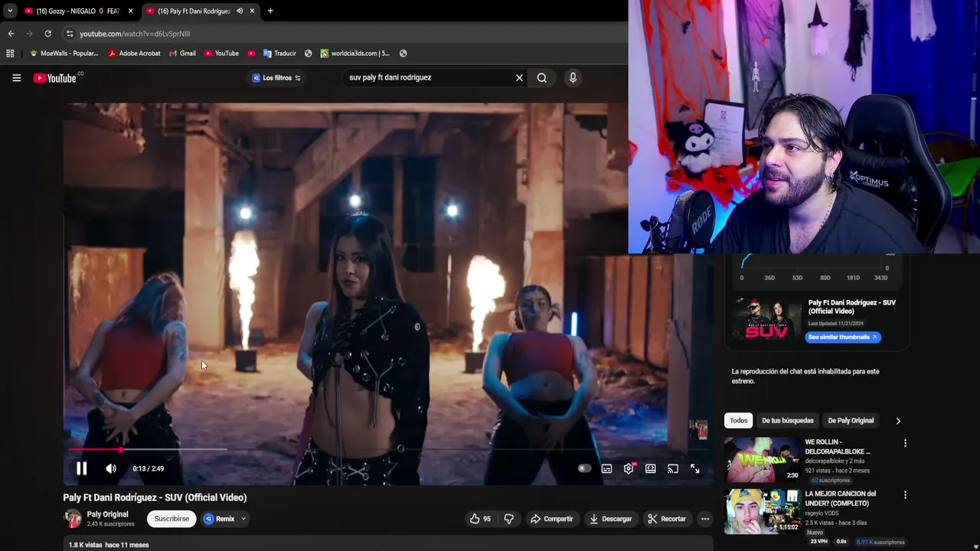Open MoeWalls bookmark
This screenshot has width=980, height=551.
(x=64, y=54)
